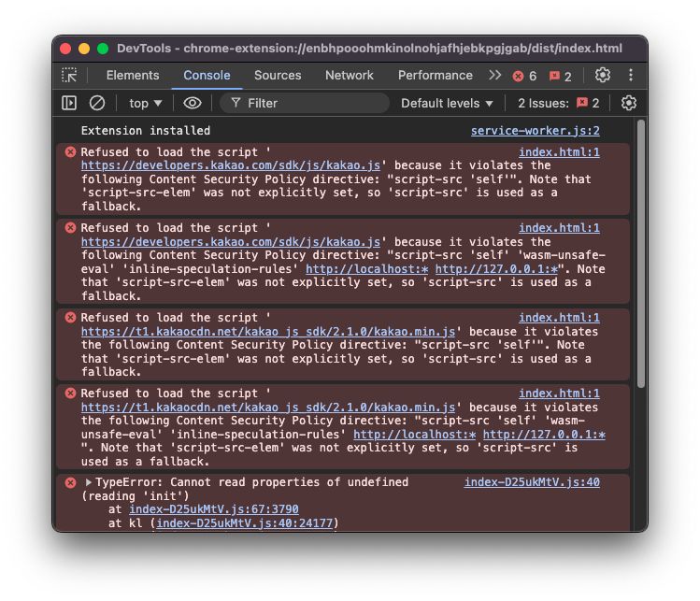700x601 pixels.
Task: Open kakao.js URL in first error message
Action: [231, 165]
